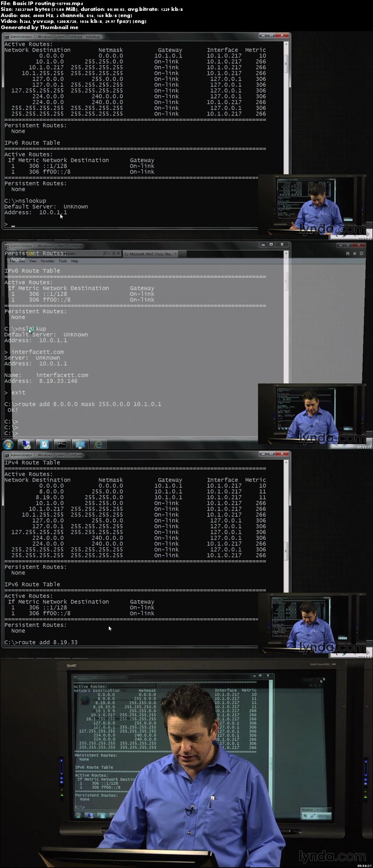Open the Favorites menu in Internet Explorer
Screen dimensions: 373x868
(47, 261)
